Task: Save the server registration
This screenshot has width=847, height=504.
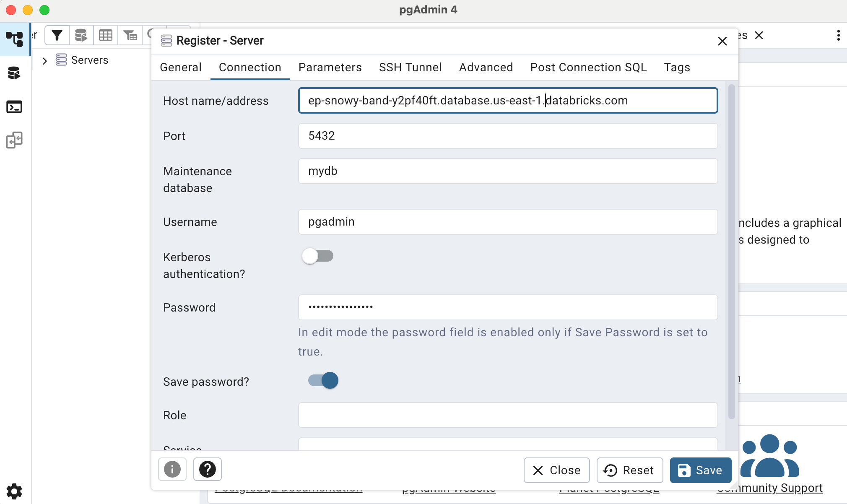Action: click(x=700, y=470)
